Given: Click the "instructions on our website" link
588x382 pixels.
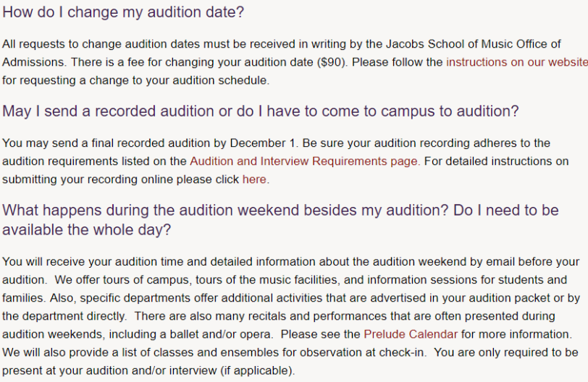Looking at the screenshot, I should pyautogui.click(x=517, y=62).
